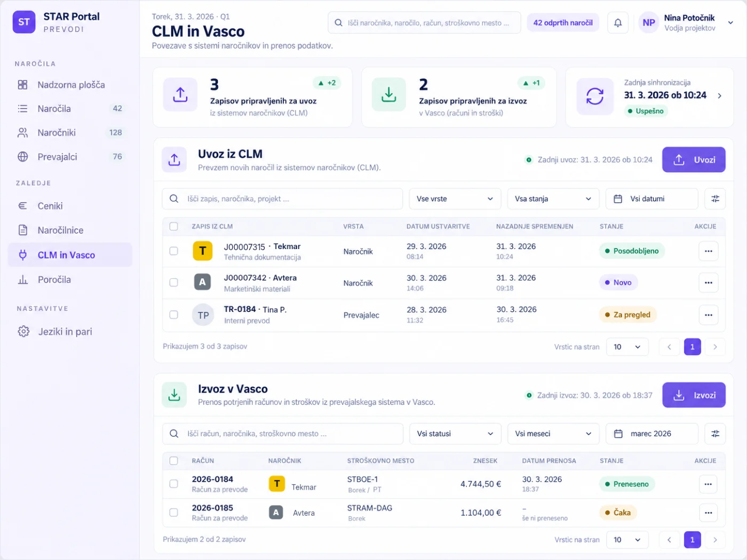
Task: Click the upload icon in the import summary card
Action: tap(180, 95)
